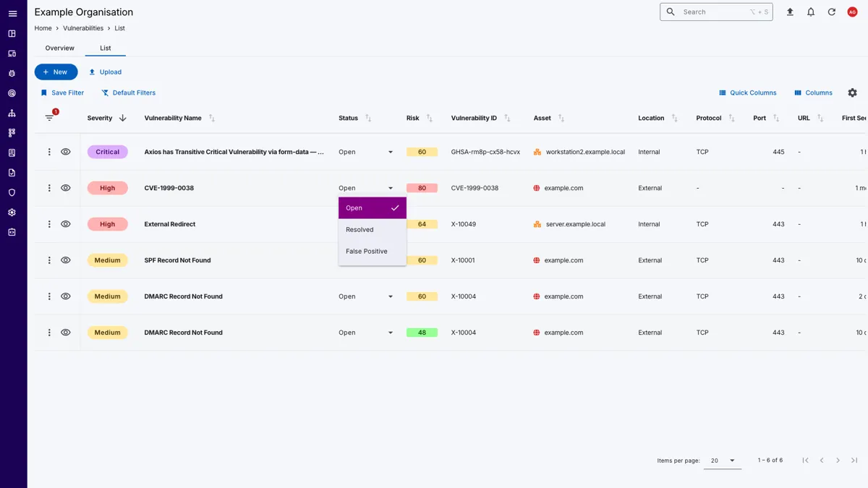This screenshot has width=868, height=488.
Task: Click the Default Filters button
Action: (x=128, y=93)
